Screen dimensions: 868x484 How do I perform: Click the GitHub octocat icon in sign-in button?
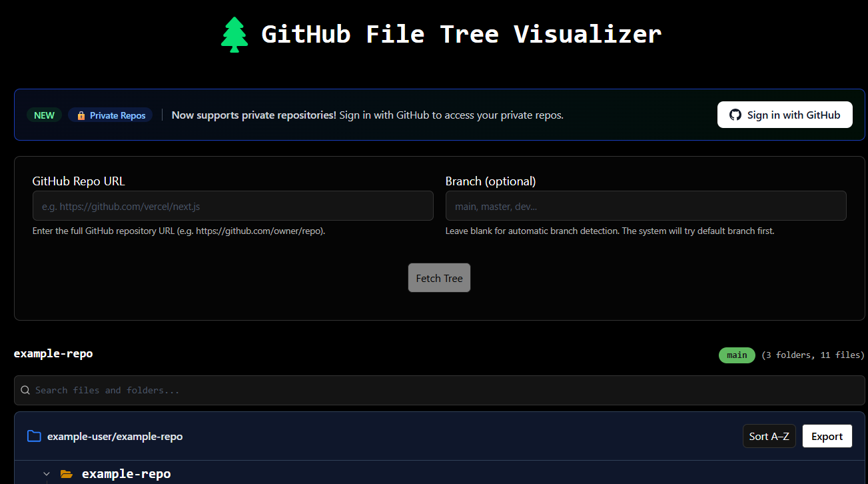coord(735,115)
